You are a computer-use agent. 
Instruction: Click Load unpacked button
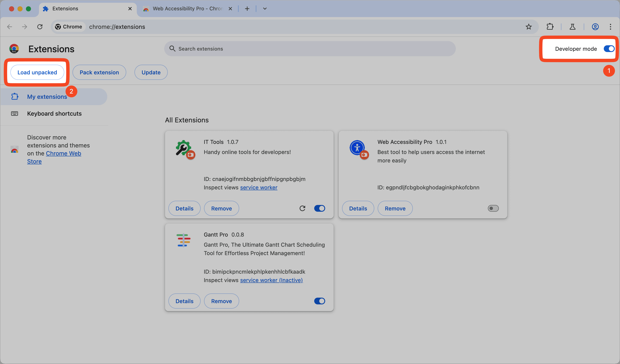pyautogui.click(x=37, y=72)
